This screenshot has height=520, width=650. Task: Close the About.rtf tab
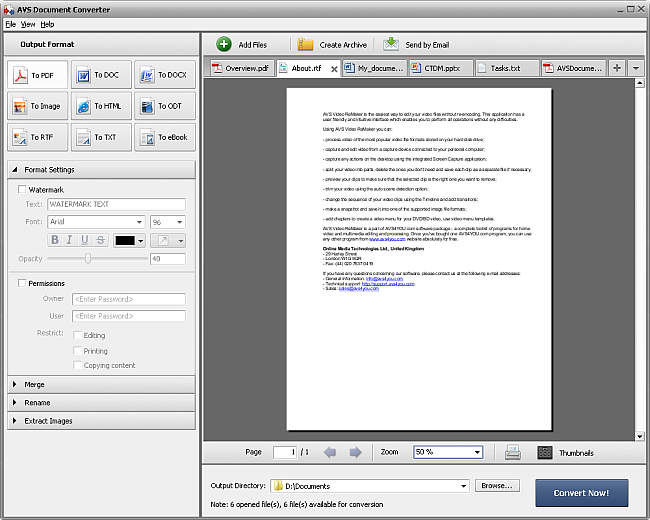[x=334, y=69]
